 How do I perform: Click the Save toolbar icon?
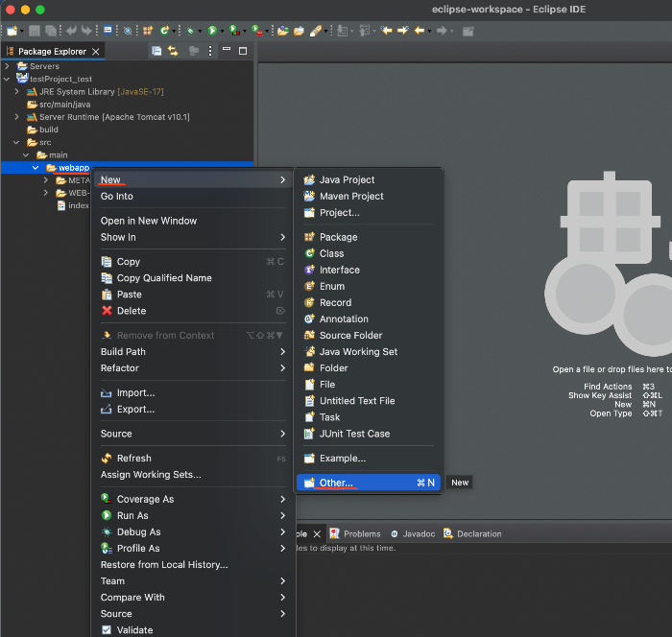pos(35,31)
